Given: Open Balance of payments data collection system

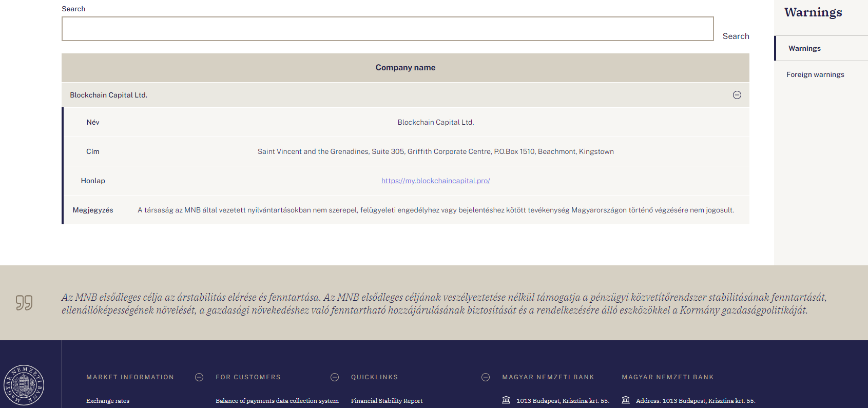Looking at the screenshot, I should pyautogui.click(x=277, y=401).
